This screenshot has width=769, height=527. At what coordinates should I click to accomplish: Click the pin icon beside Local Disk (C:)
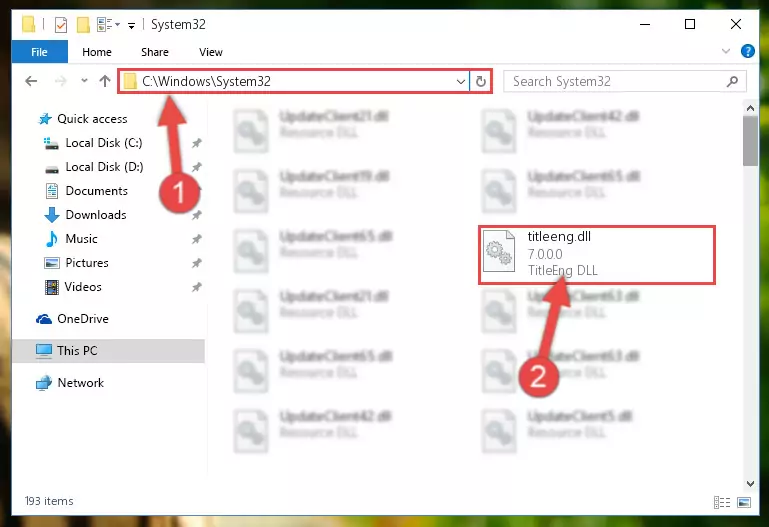pos(197,143)
